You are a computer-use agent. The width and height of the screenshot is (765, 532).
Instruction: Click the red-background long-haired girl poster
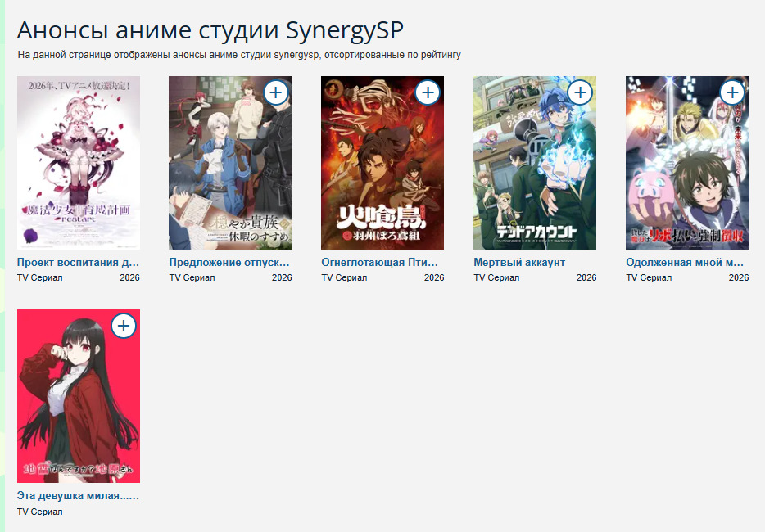click(79, 396)
